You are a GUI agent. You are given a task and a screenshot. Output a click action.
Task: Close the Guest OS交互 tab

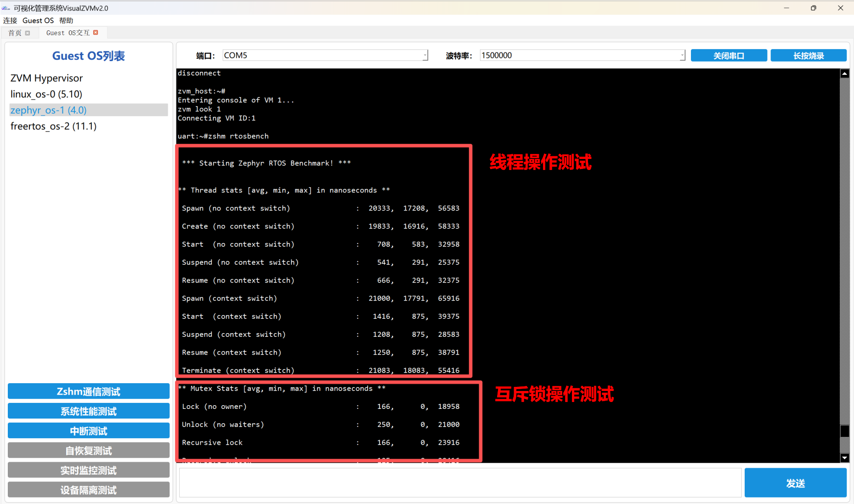click(96, 33)
